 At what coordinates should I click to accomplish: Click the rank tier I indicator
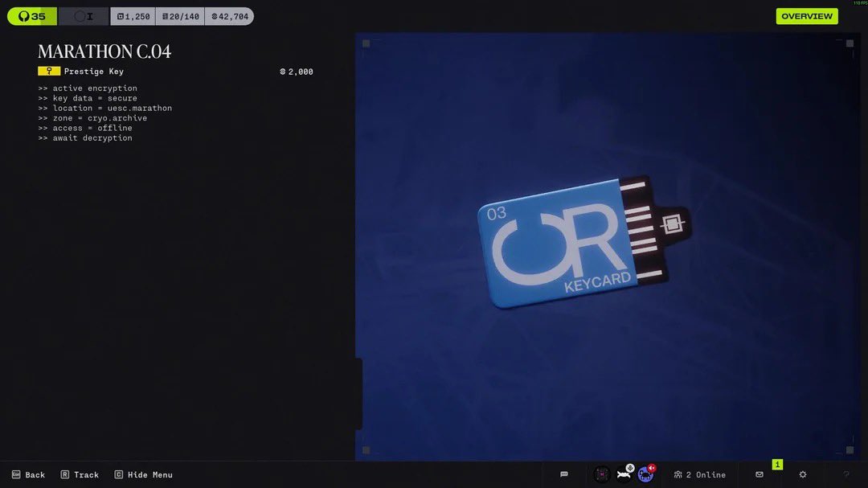click(84, 16)
